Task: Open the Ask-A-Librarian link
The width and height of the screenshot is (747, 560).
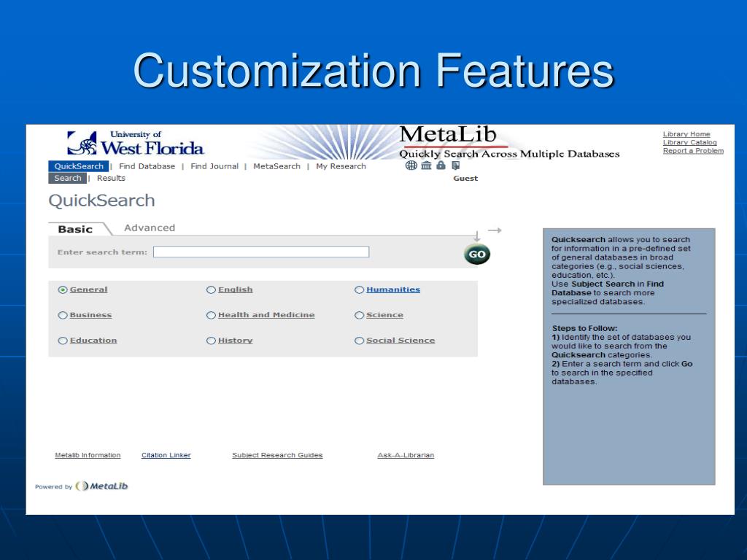Action: [406, 455]
